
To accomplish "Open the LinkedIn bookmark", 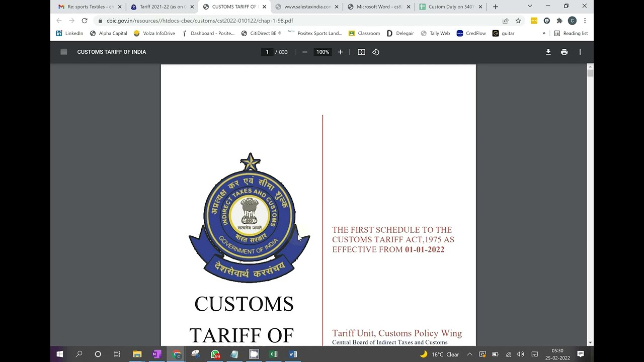I will (x=69, y=33).
